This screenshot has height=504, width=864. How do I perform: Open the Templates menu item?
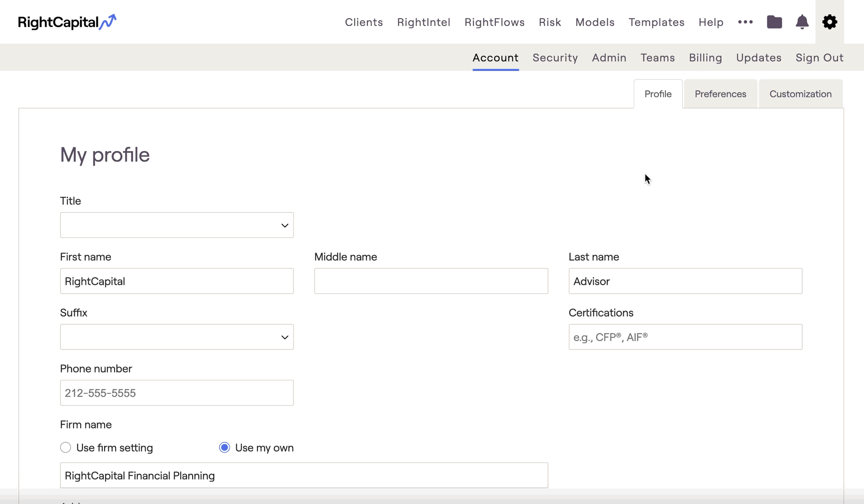tap(656, 22)
